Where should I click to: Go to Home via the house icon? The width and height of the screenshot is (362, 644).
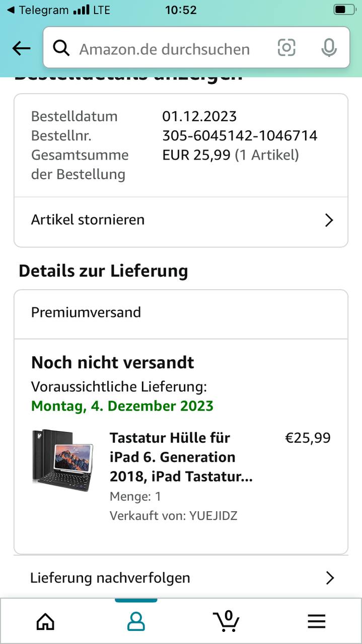45,621
